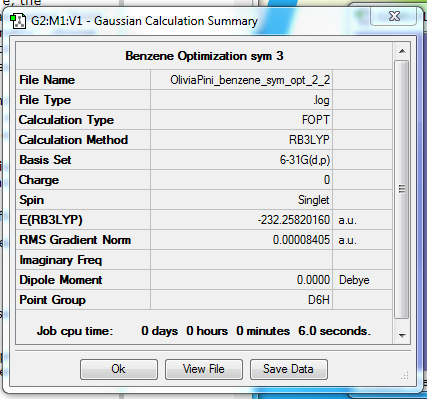The height and width of the screenshot is (399, 427).
Task: Select the '.log' file type value
Action: (x=321, y=100)
